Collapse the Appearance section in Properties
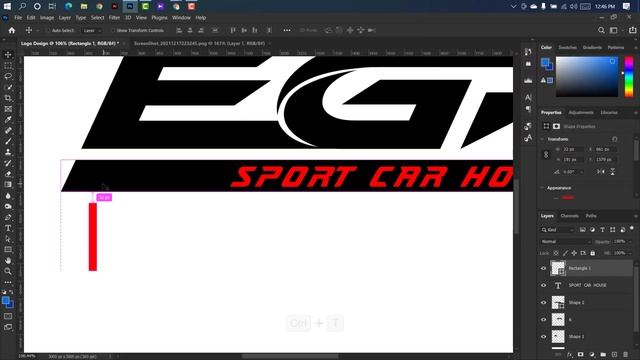The width and height of the screenshot is (640, 360). click(x=543, y=188)
